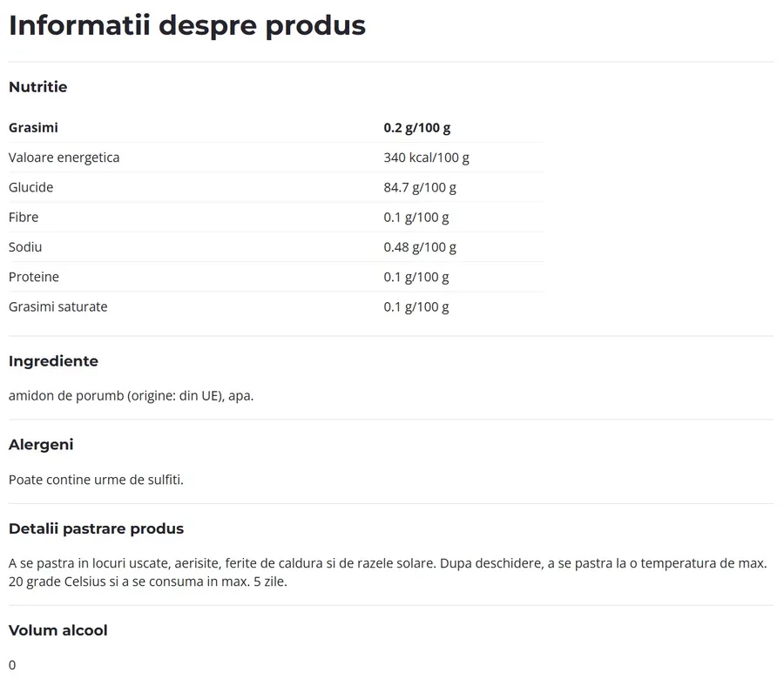Screen dimensions: 784x686
Task: Select the "Alergeni" section heading
Action: (41, 445)
